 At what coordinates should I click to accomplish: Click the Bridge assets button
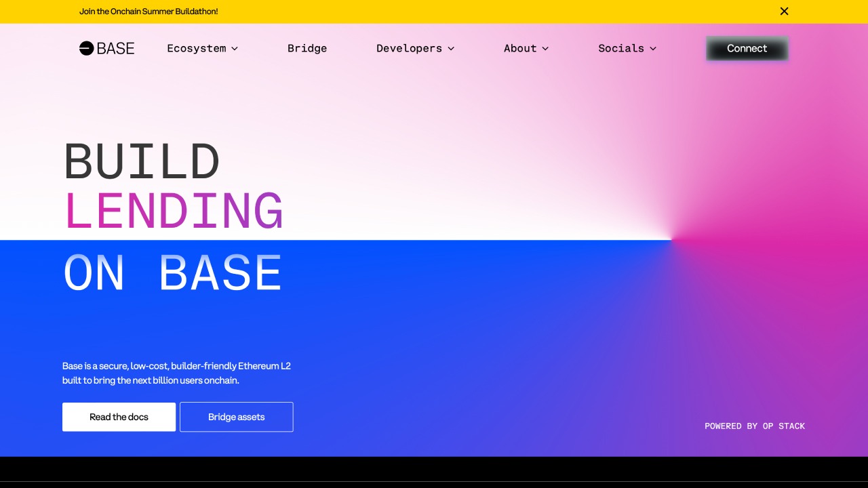[237, 417]
